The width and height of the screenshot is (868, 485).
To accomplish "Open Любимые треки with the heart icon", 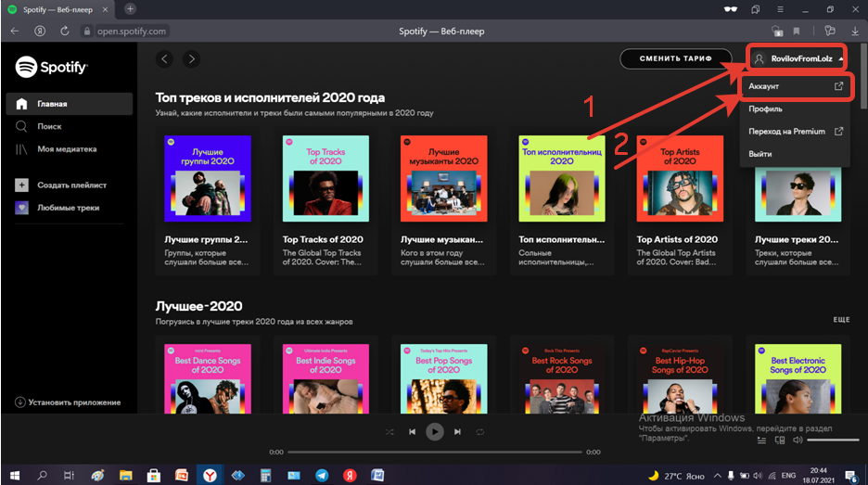I will tap(21, 208).
